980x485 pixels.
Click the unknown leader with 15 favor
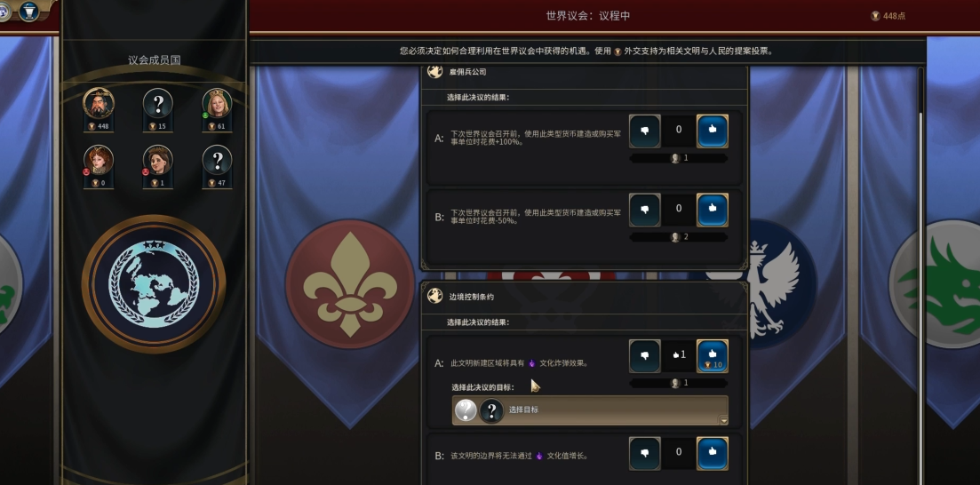(x=157, y=103)
